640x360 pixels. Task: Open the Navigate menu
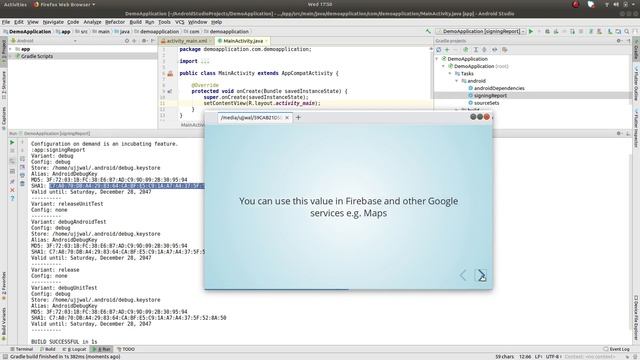point(53,22)
